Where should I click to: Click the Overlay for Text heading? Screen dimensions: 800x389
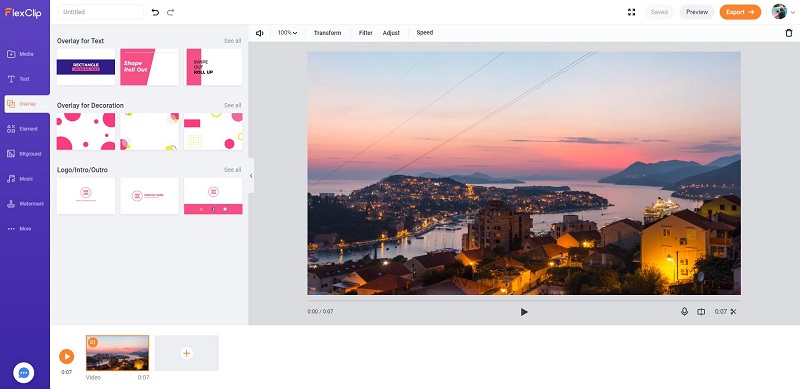(81, 41)
